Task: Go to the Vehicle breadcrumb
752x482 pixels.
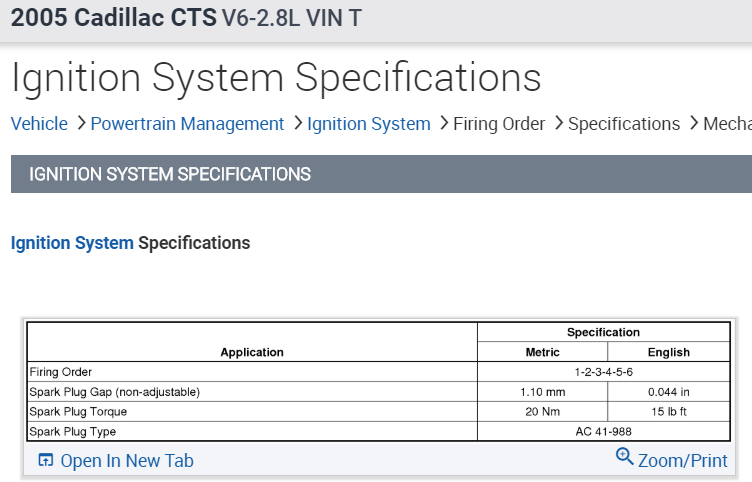Action: [x=39, y=124]
